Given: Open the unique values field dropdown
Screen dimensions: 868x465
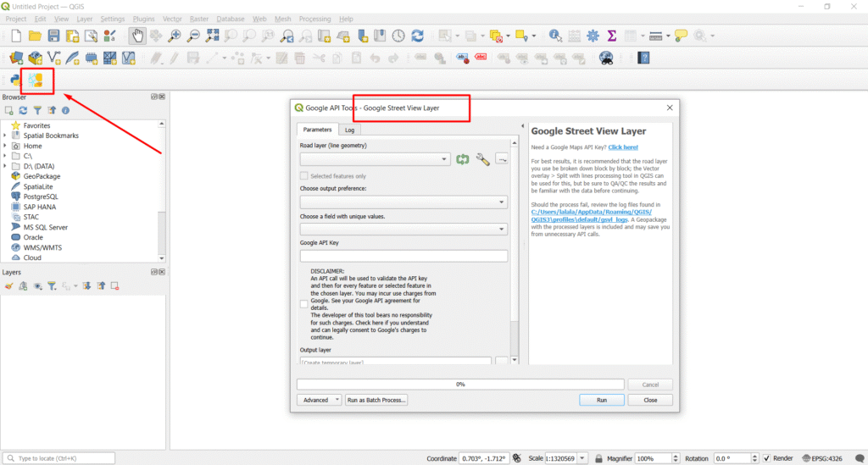Looking at the screenshot, I should click(x=403, y=229).
